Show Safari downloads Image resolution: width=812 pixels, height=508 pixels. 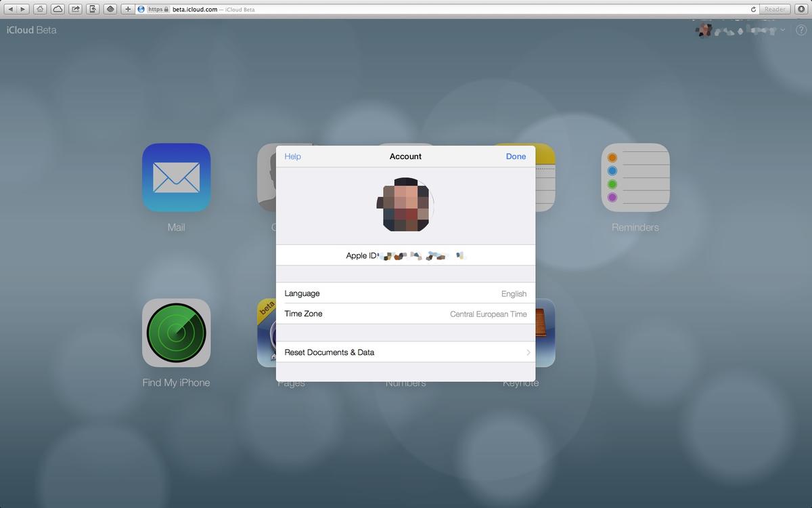coord(801,9)
